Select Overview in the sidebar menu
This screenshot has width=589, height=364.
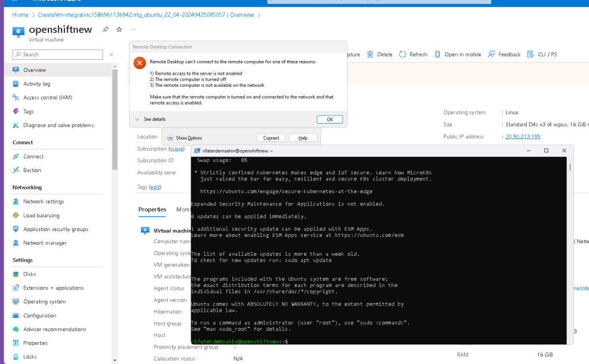(x=58, y=70)
